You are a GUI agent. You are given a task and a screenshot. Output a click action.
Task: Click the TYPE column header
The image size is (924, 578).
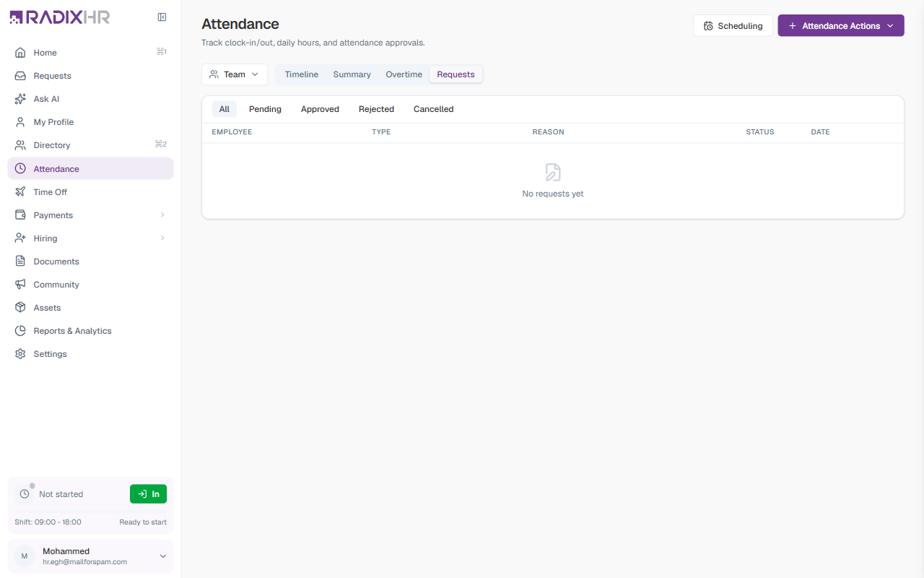point(381,132)
